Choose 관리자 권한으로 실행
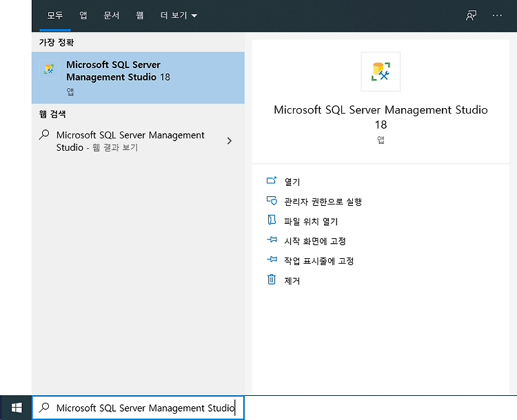Image resolution: width=517 pixels, height=420 pixels. point(323,202)
